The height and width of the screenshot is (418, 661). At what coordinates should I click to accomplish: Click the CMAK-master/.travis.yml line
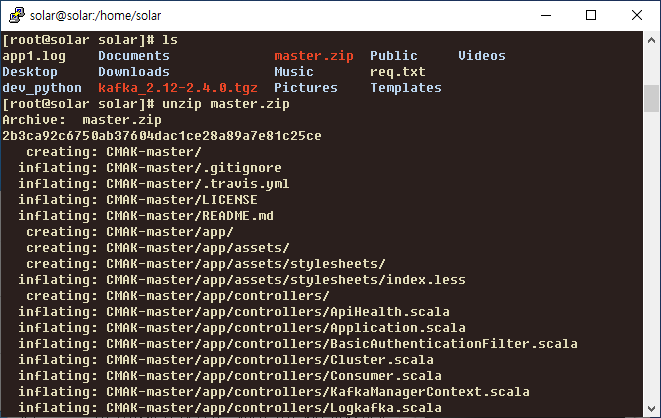coord(154,184)
